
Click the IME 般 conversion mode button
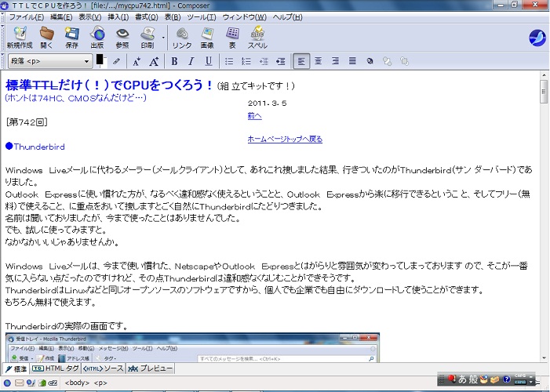[473, 379]
